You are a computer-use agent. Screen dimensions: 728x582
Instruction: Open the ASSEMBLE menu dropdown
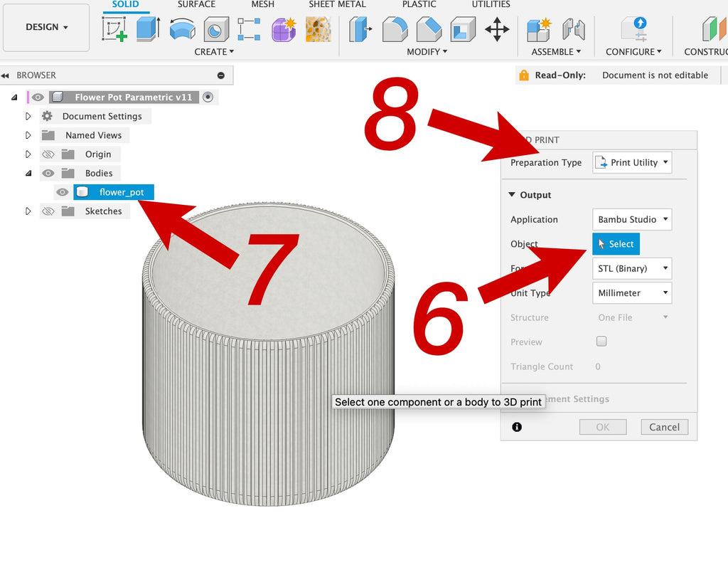pos(556,51)
